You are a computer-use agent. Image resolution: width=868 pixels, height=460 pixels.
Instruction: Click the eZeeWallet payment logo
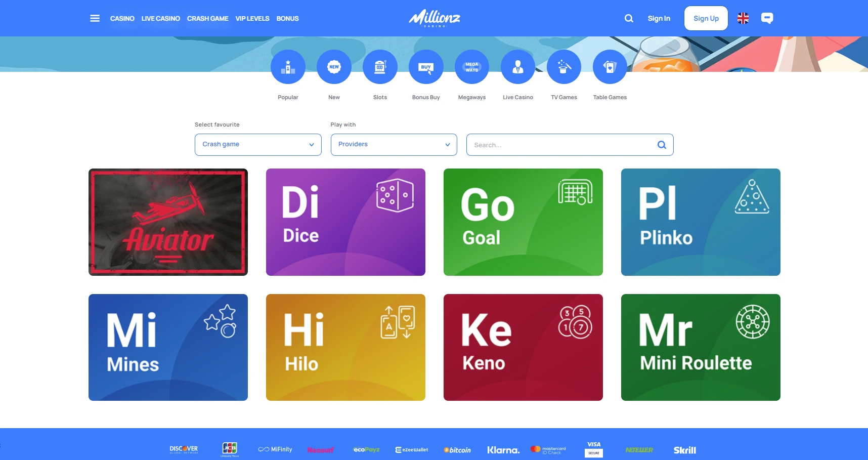pos(412,449)
